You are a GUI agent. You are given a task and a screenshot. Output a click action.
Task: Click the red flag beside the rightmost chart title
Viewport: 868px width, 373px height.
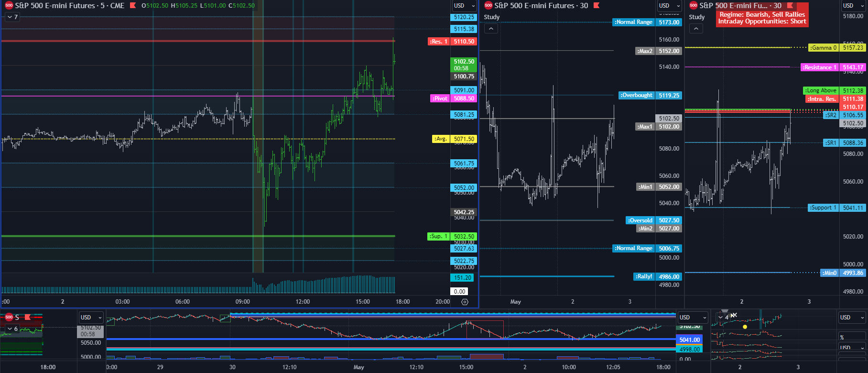tap(791, 6)
